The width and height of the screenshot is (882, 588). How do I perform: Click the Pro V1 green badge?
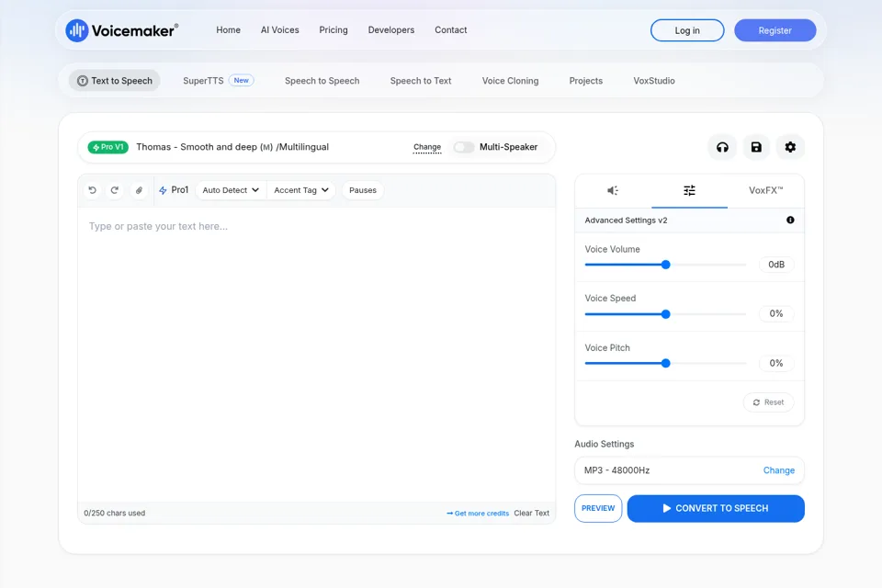click(x=108, y=147)
